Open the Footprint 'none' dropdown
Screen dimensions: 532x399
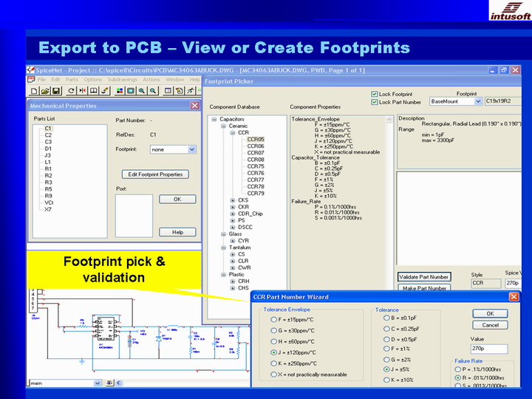tap(191, 149)
